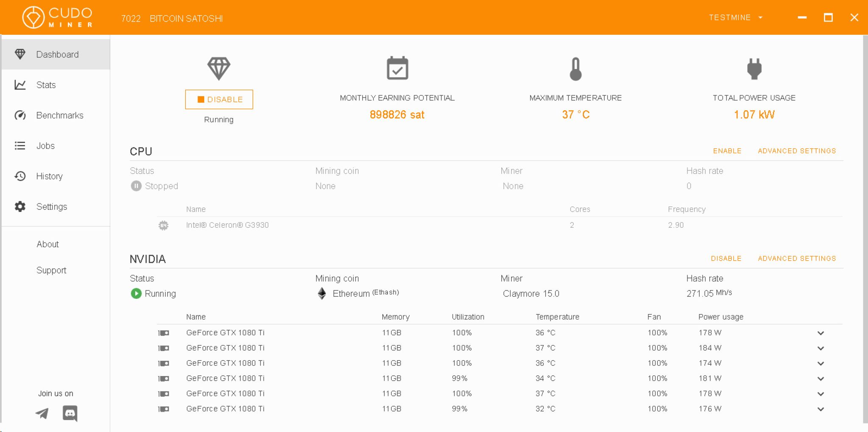The height and width of the screenshot is (432, 868).
Task: Open the Support page
Action: click(x=51, y=270)
